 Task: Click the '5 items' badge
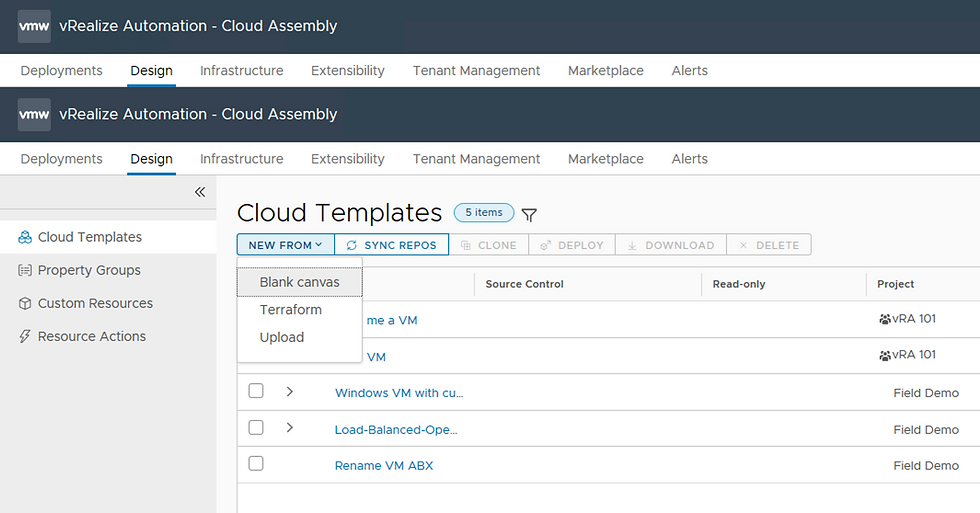[x=484, y=212]
